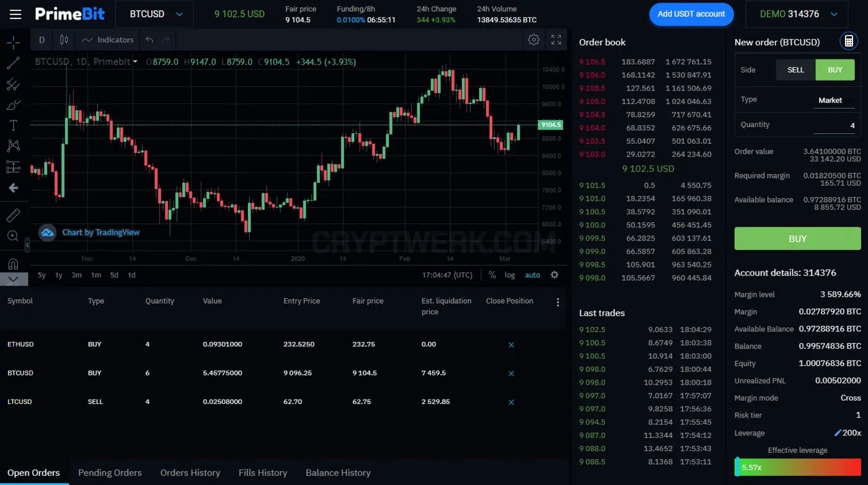Switch to Open Orders tab
Screen dimensions: 868x485
33,473
